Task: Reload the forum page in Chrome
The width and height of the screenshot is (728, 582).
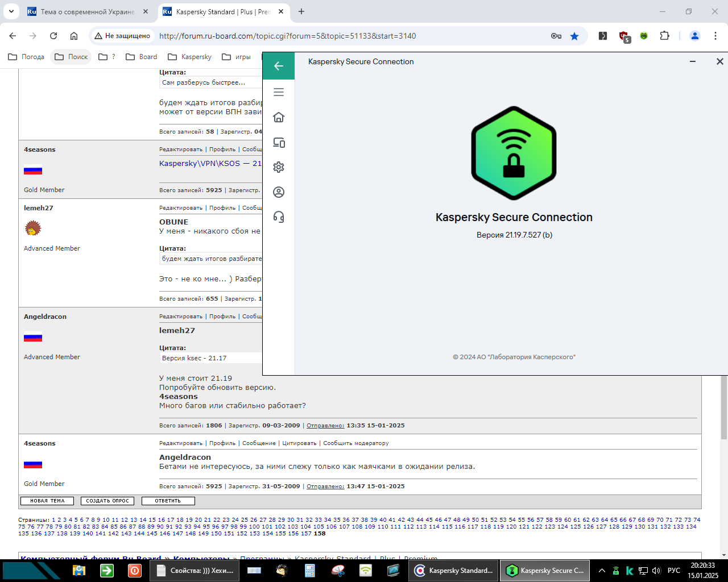Action: [x=53, y=36]
